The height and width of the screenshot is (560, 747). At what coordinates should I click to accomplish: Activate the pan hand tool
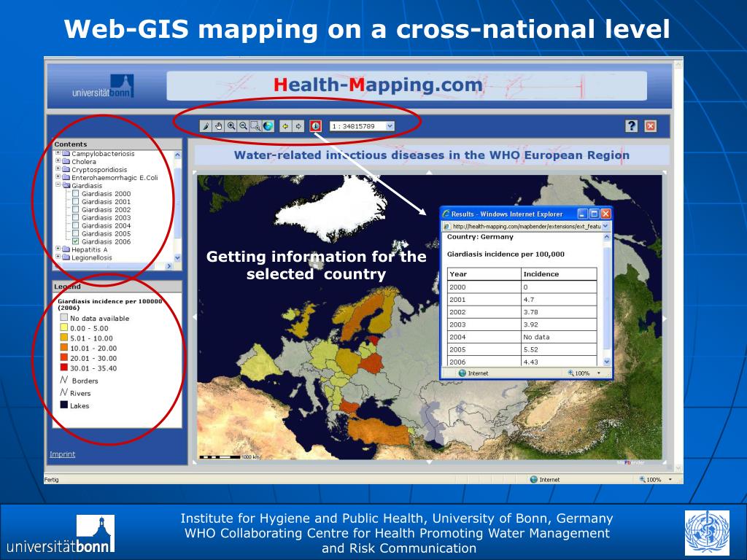pos(219,126)
